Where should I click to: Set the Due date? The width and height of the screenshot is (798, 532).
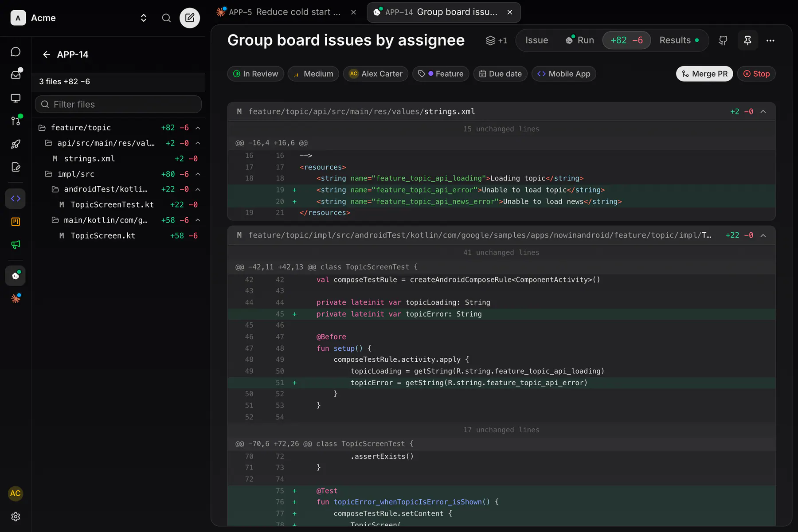[x=500, y=74]
